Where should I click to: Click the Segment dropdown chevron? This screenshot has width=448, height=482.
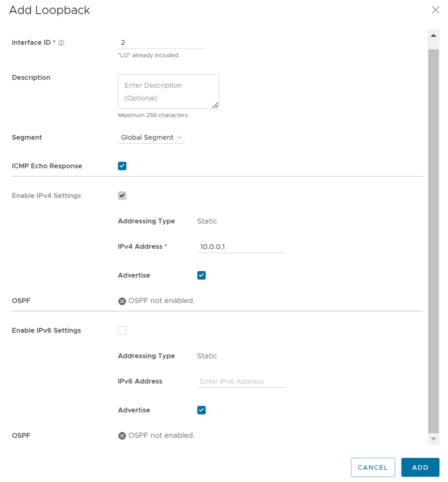coord(180,137)
